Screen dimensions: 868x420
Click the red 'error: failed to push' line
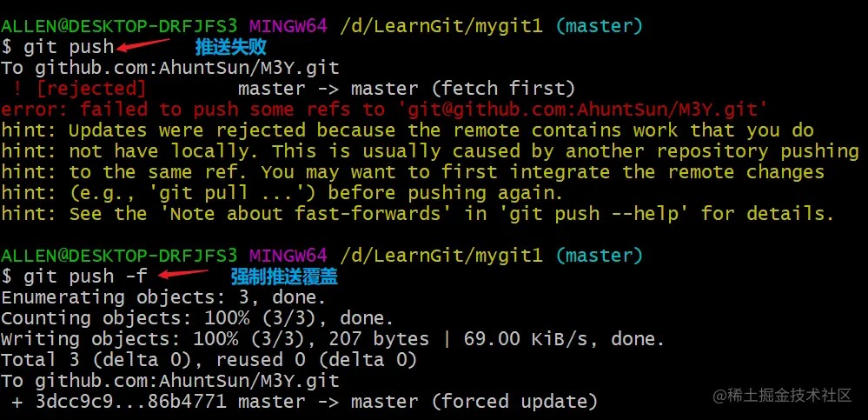(384, 110)
